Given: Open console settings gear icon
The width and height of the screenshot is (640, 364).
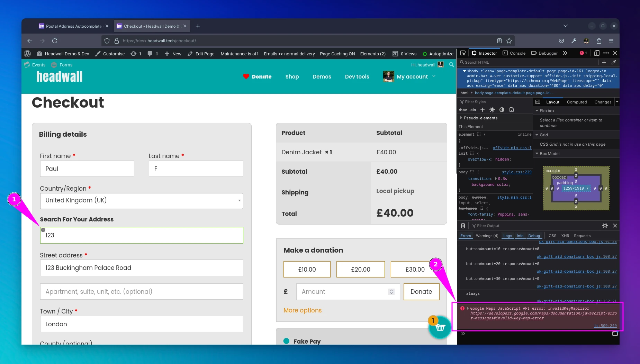Looking at the screenshot, I should (605, 226).
